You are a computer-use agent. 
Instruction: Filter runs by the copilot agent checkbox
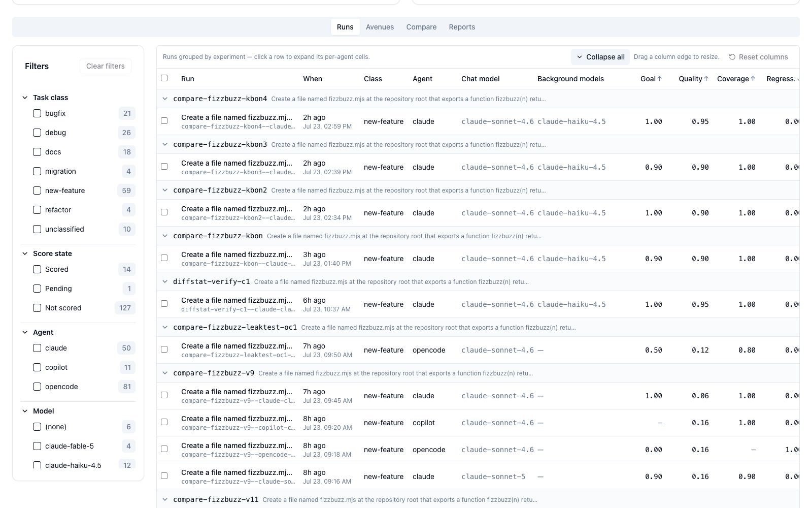point(37,367)
